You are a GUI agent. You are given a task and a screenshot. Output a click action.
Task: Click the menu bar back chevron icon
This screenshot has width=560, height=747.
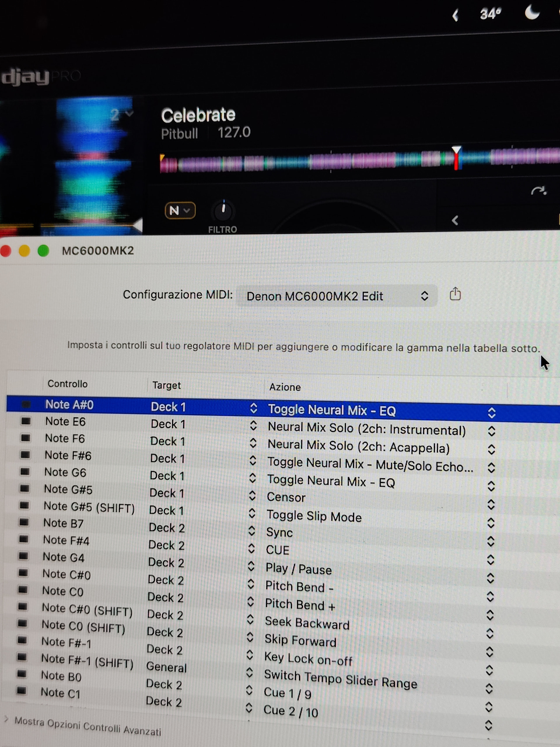pyautogui.click(x=455, y=15)
